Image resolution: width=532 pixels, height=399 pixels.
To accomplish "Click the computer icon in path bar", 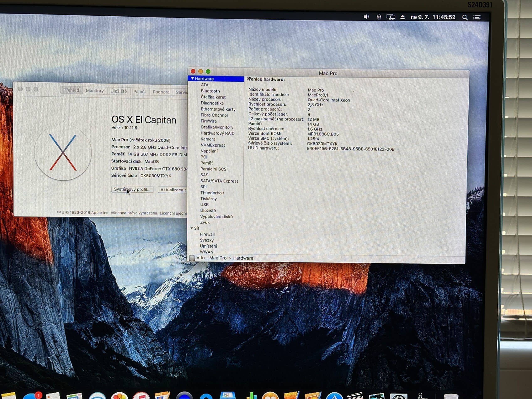I will [x=192, y=258].
